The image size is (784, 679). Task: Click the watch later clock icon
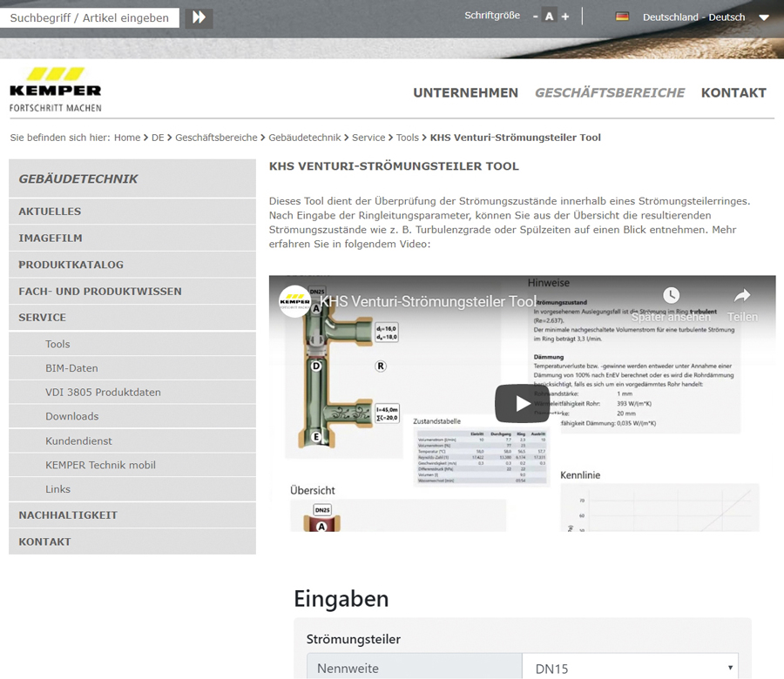(x=671, y=295)
